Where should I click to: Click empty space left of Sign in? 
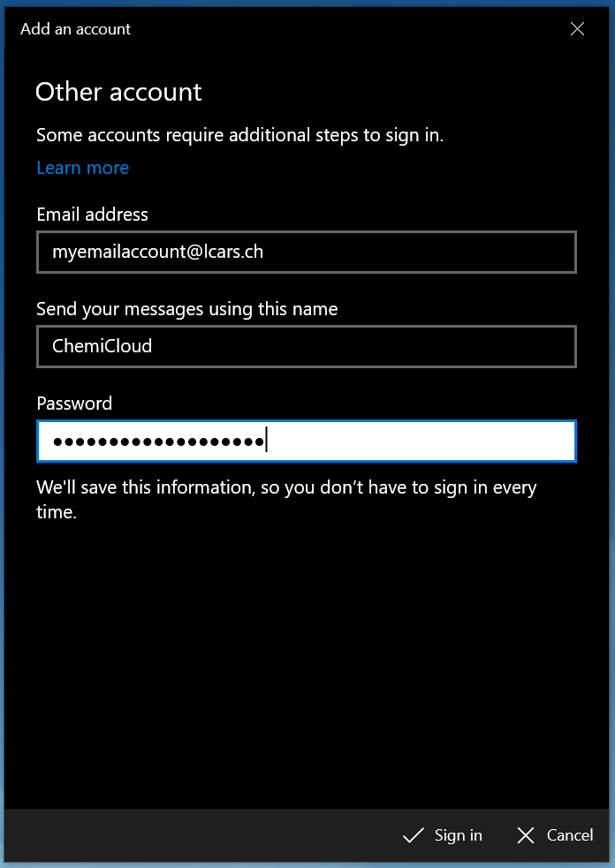click(194, 835)
